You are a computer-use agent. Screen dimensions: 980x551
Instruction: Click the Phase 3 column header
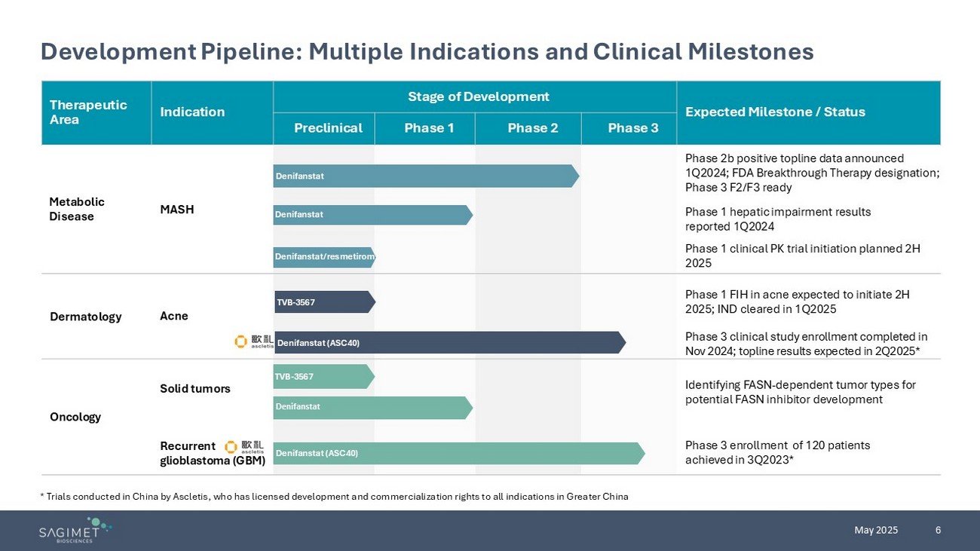(632, 128)
